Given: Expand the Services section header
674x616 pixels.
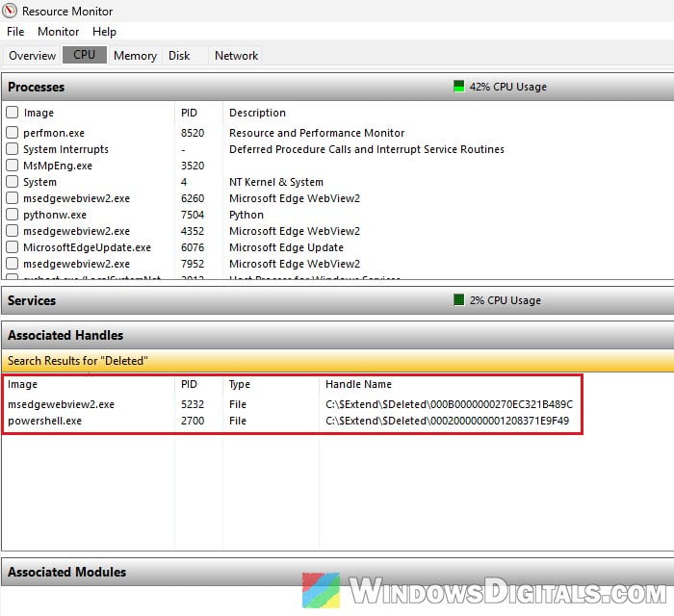Looking at the screenshot, I should [x=337, y=300].
